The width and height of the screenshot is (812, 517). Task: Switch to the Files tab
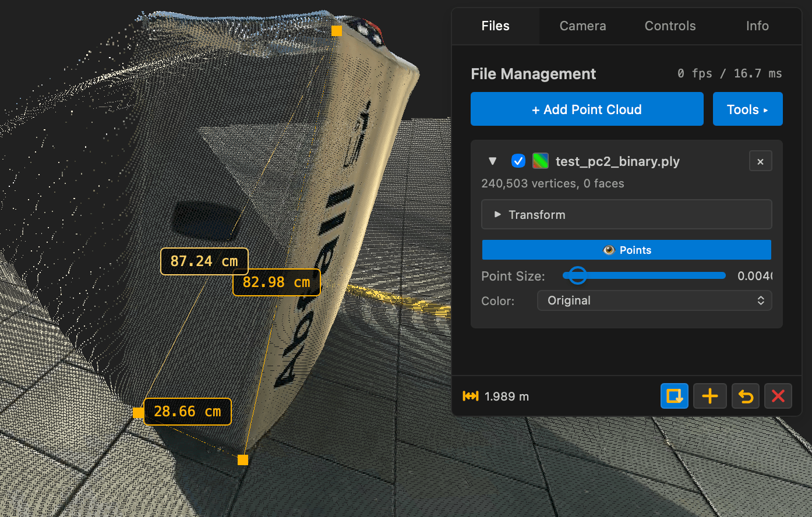(x=495, y=26)
